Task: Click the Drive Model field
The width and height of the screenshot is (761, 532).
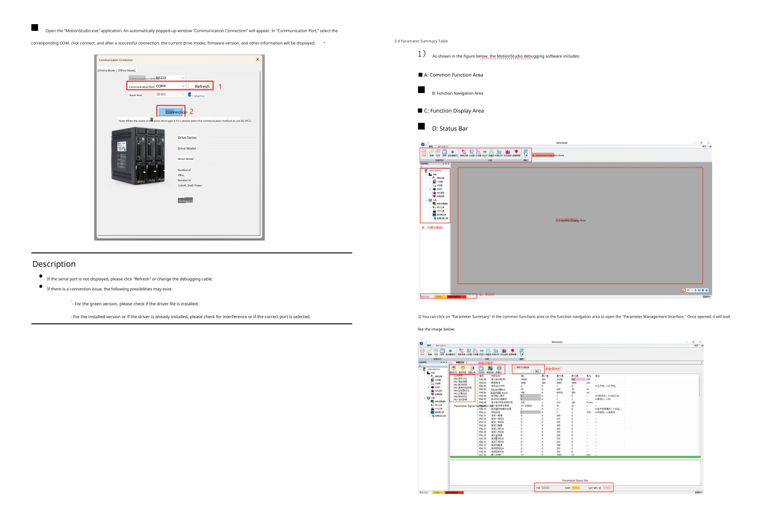Action: click(232, 148)
